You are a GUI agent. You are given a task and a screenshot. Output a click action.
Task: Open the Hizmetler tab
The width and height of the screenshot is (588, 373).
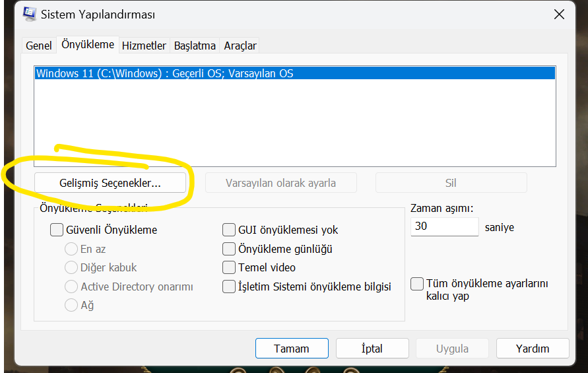[144, 46]
